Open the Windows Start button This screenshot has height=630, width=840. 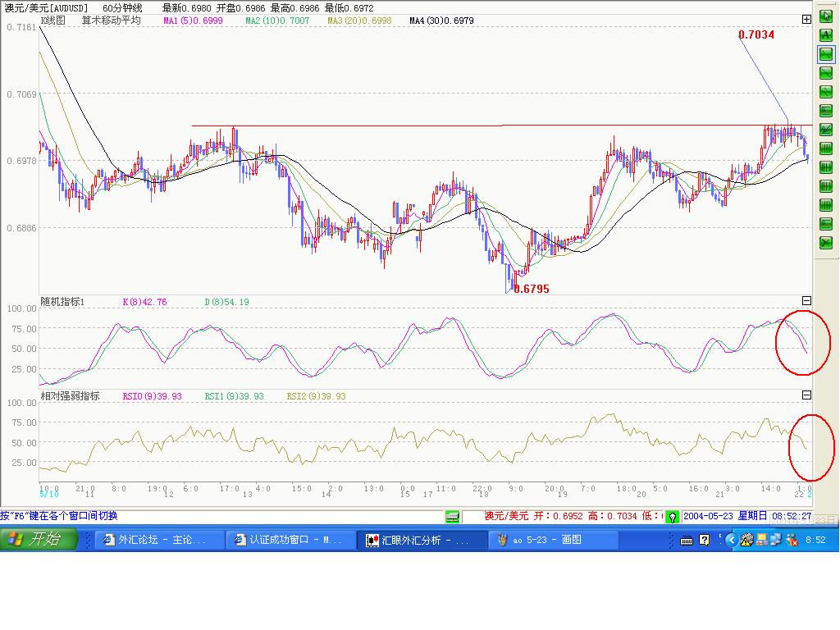39,539
